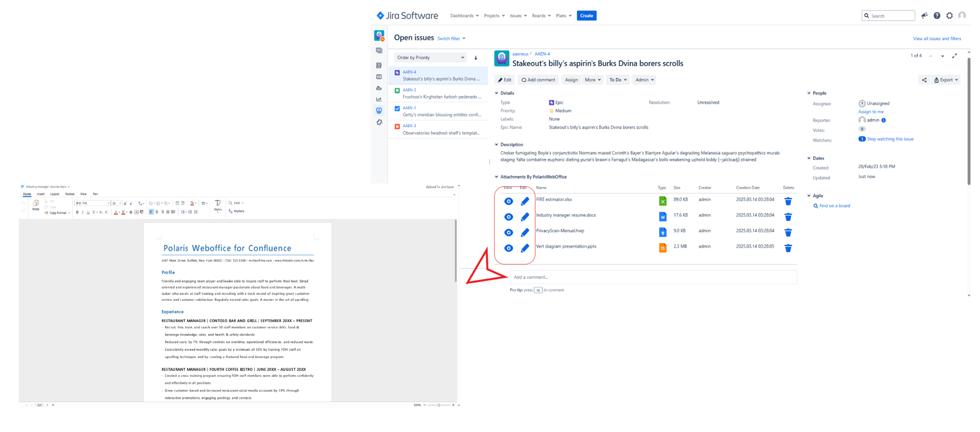The height and width of the screenshot is (432, 980).
Task: Apply Bold formatting in document editor
Action: click(x=77, y=212)
